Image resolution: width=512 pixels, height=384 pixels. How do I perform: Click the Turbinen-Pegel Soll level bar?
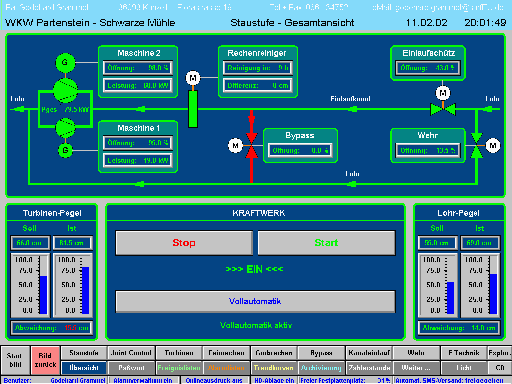[x=43, y=295]
